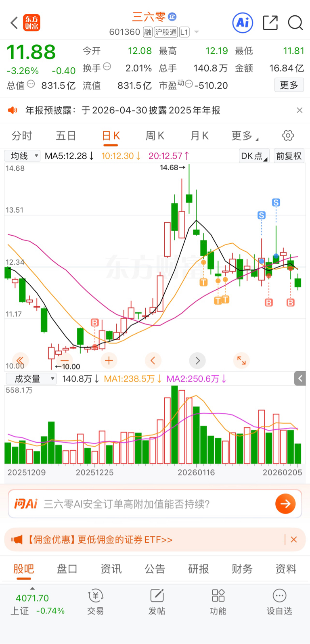Expand the side panel gray arrow tab
Screen dimensions: 310x644
point(300,378)
